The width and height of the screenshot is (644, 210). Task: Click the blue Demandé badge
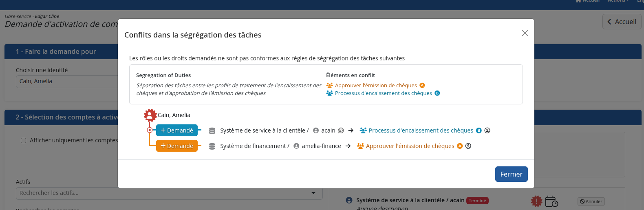point(177,130)
